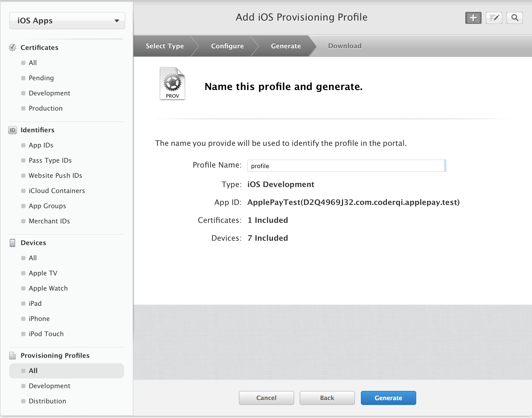
Task: Select App IDs under Identifiers
Action: coord(41,145)
